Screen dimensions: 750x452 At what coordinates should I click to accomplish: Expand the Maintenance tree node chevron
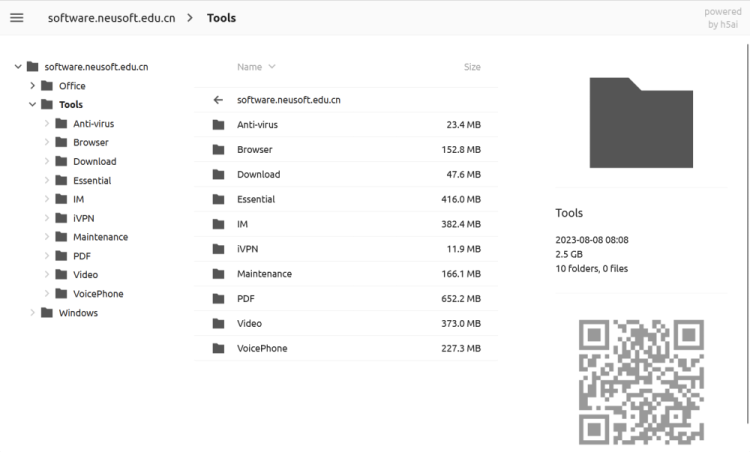[47, 237]
